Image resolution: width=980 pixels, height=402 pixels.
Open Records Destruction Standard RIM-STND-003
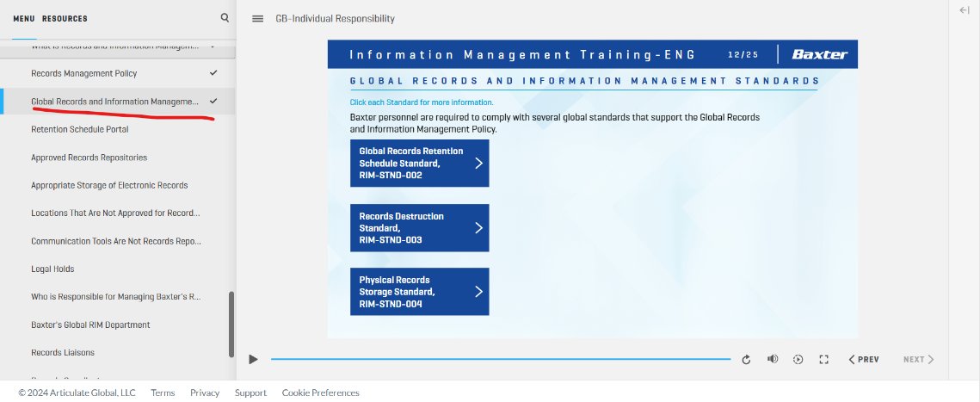click(x=419, y=227)
